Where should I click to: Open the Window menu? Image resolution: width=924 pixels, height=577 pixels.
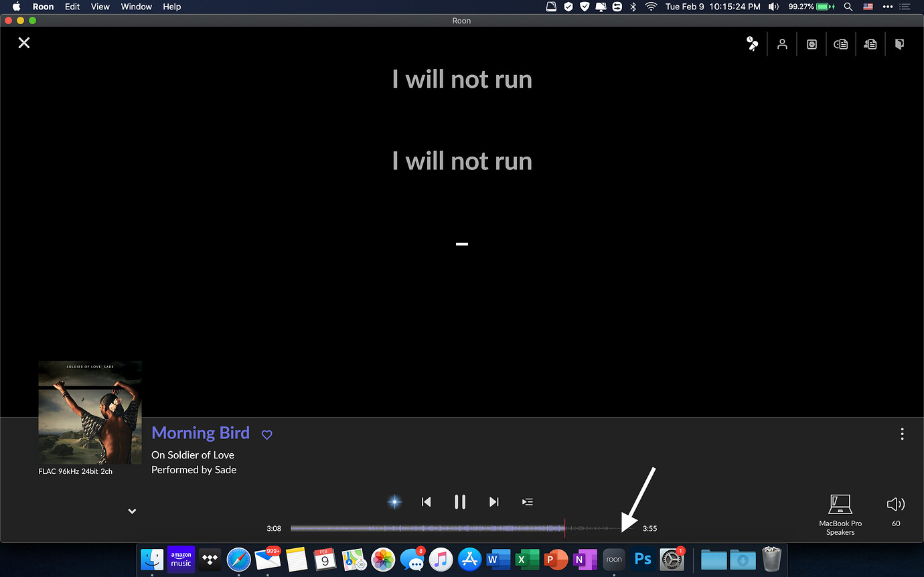pyautogui.click(x=136, y=7)
